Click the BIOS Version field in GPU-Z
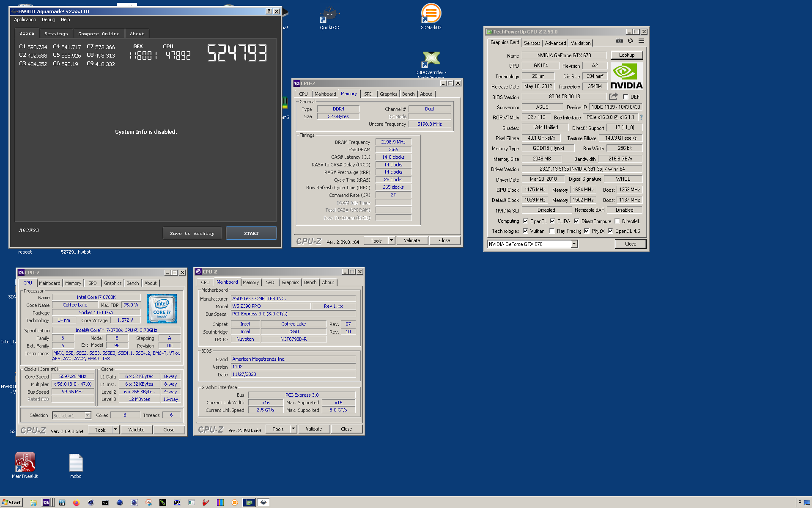This screenshot has height=508, width=812. click(564, 97)
